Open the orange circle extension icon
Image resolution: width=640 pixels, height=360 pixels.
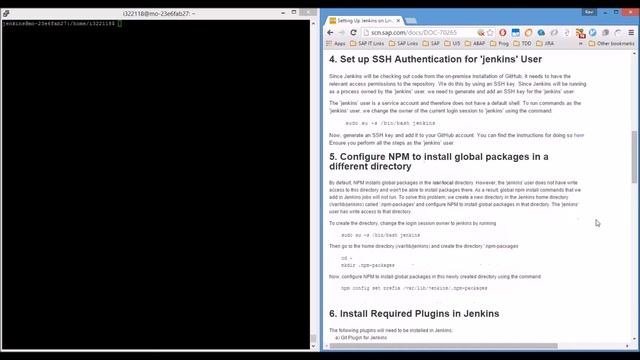coord(528,32)
